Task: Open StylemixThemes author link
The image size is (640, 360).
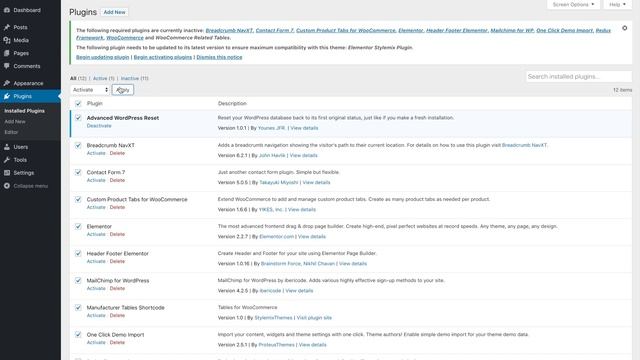Action: pyautogui.click(x=273, y=318)
